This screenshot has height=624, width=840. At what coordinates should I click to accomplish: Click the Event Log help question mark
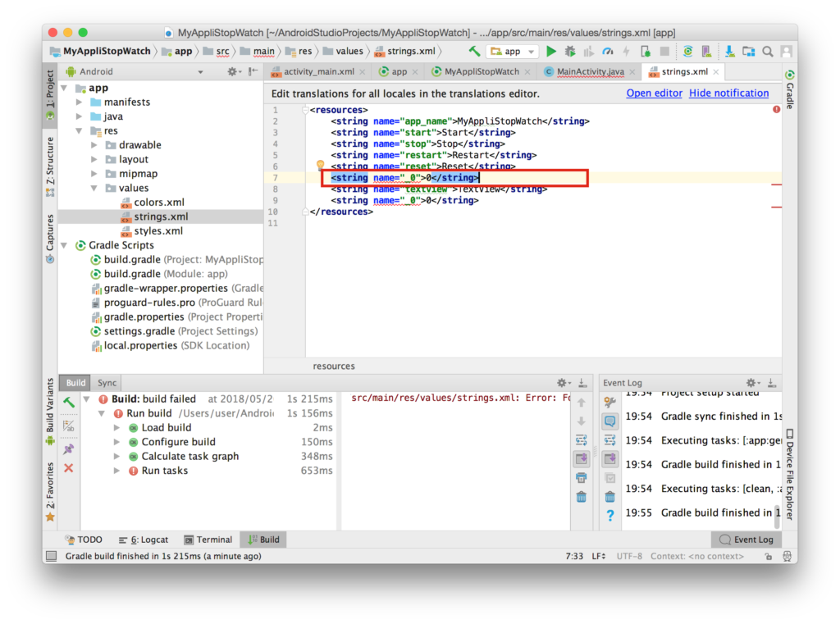(609, 515)
